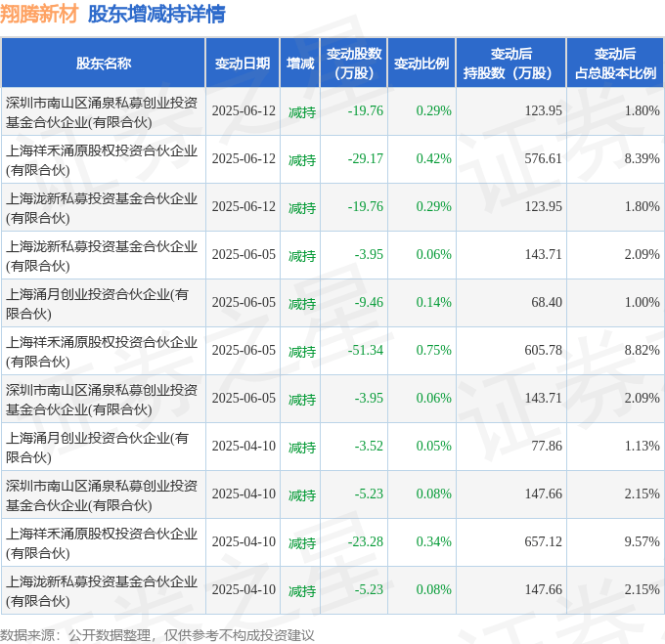Screen dimensions: 665x644
Task: Click the date in the 68.40 row
Action: click(x=244, y=303)
